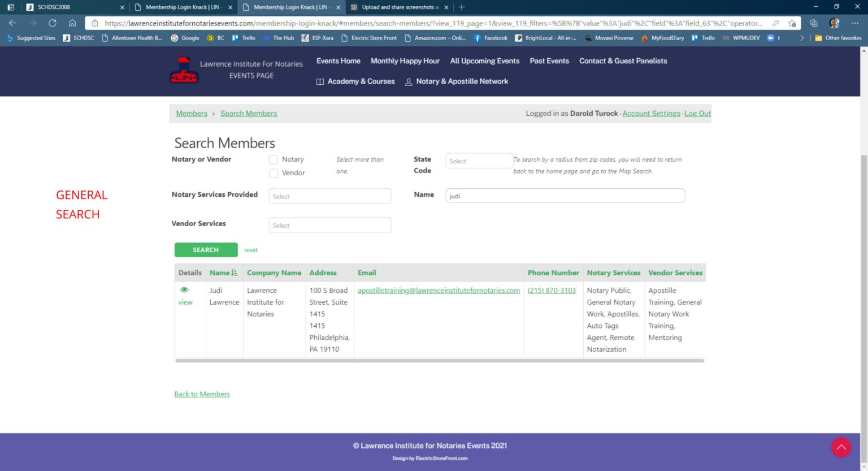This screenshot has height=471, width=868.
Task: Click the red scroll-to-top arrow button
Action: click(x=841, y=447)
